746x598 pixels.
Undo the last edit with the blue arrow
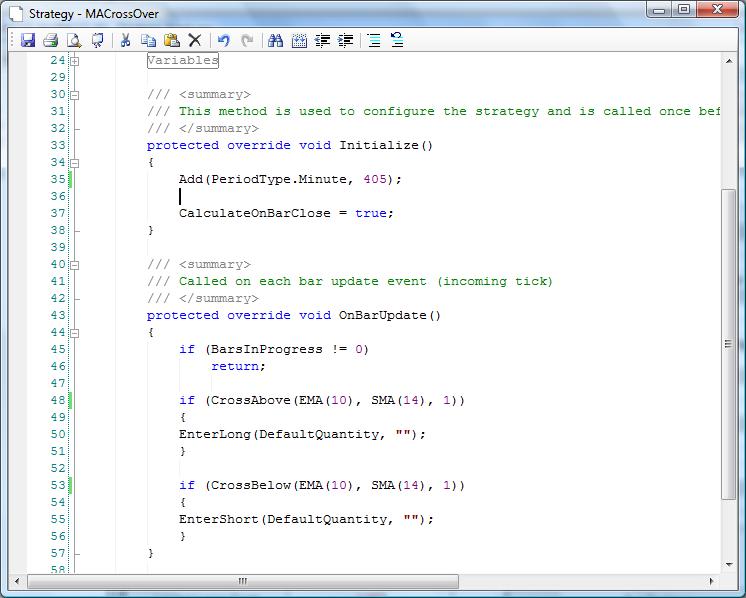(x=223, y=40)
